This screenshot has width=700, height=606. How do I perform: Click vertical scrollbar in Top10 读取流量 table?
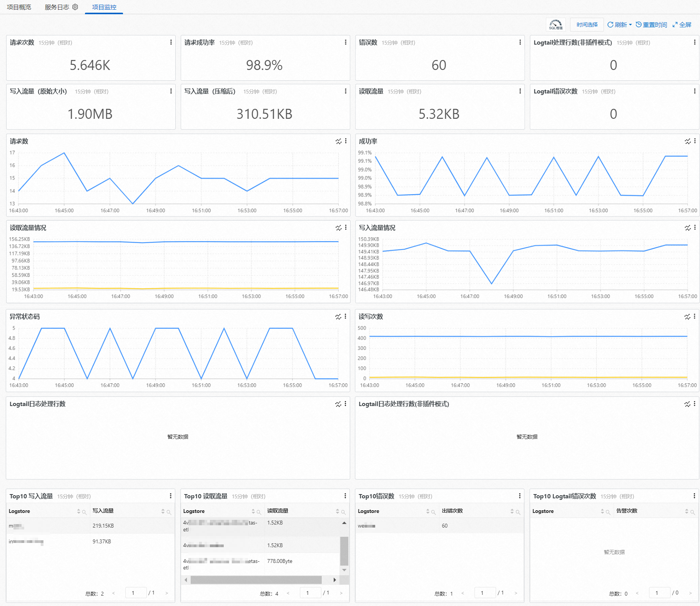(x=344, y=551)
